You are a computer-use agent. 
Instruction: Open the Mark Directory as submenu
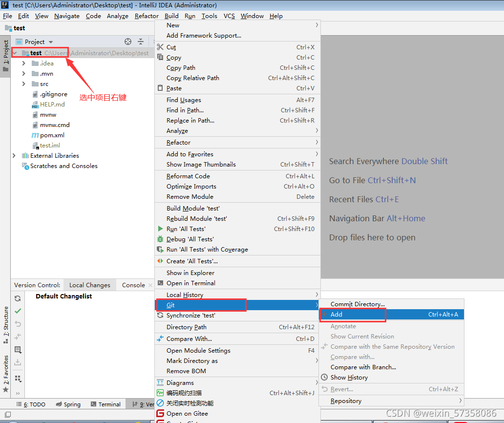pos(237,360)
